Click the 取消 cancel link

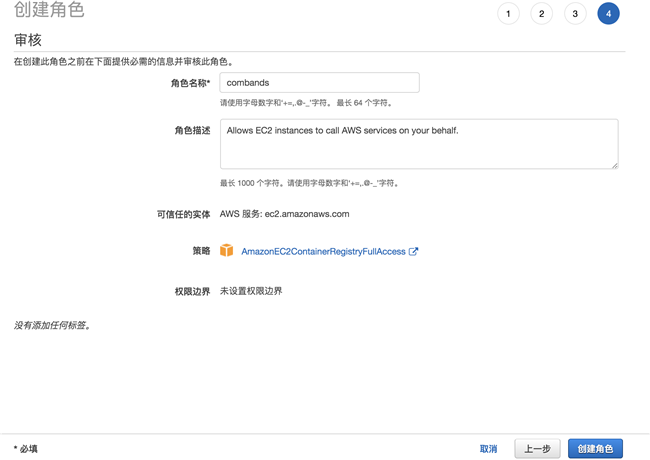click(x=488, y=449)
